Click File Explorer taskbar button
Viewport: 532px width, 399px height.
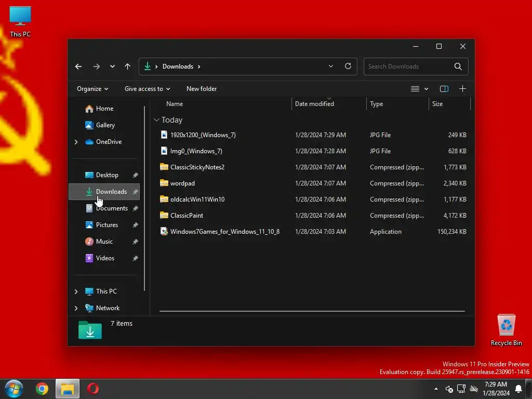[68, 389]
